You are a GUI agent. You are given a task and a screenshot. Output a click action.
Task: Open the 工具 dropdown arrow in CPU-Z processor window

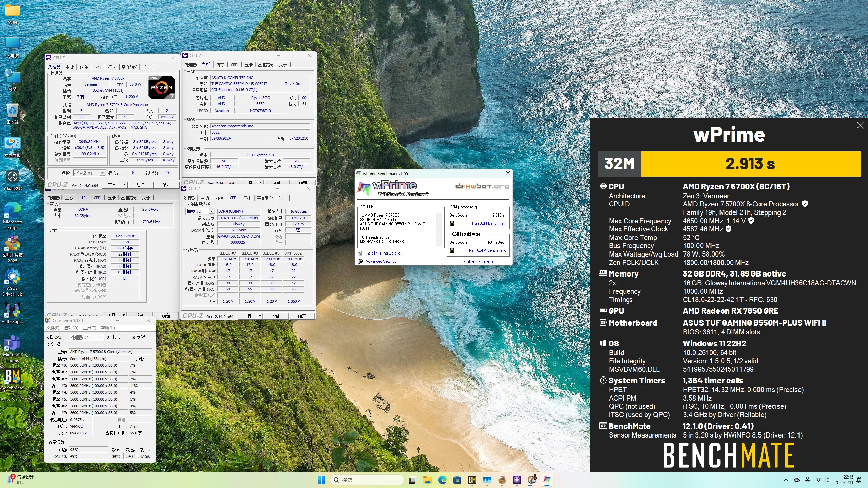tap(125, 185)
